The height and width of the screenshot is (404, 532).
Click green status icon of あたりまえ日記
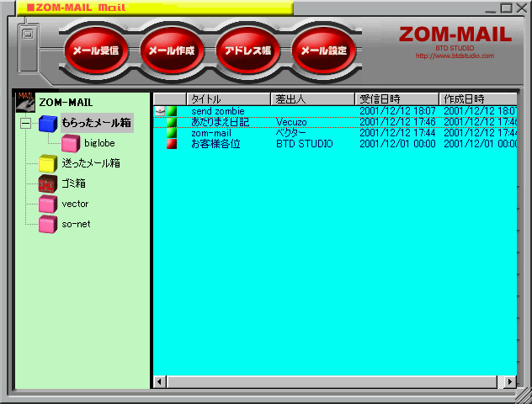click(172, 122)
